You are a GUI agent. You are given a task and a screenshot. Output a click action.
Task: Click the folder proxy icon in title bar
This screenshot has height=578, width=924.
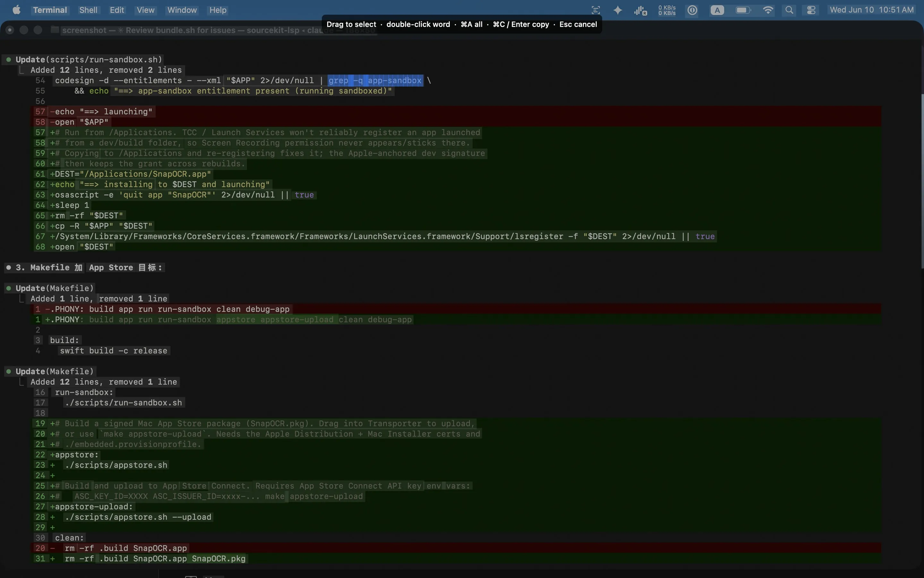pos(55,30)
